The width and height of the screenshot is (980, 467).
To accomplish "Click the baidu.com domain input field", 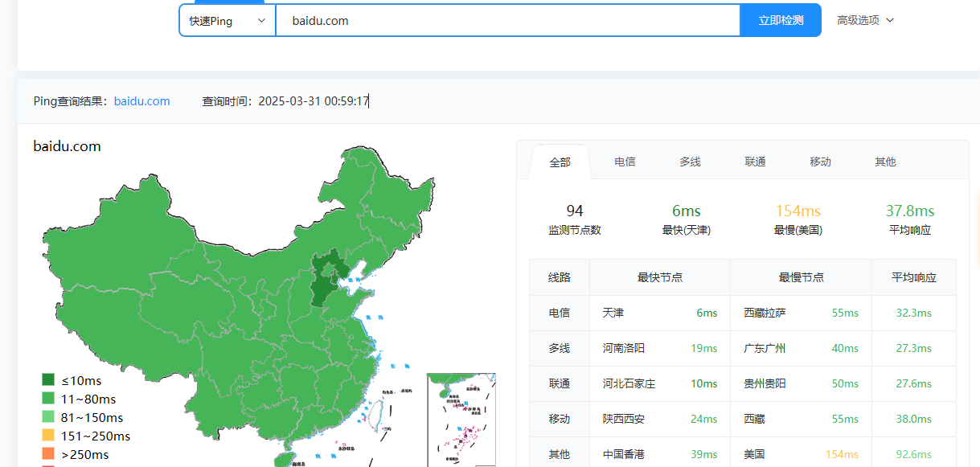I will coord(506,21).
